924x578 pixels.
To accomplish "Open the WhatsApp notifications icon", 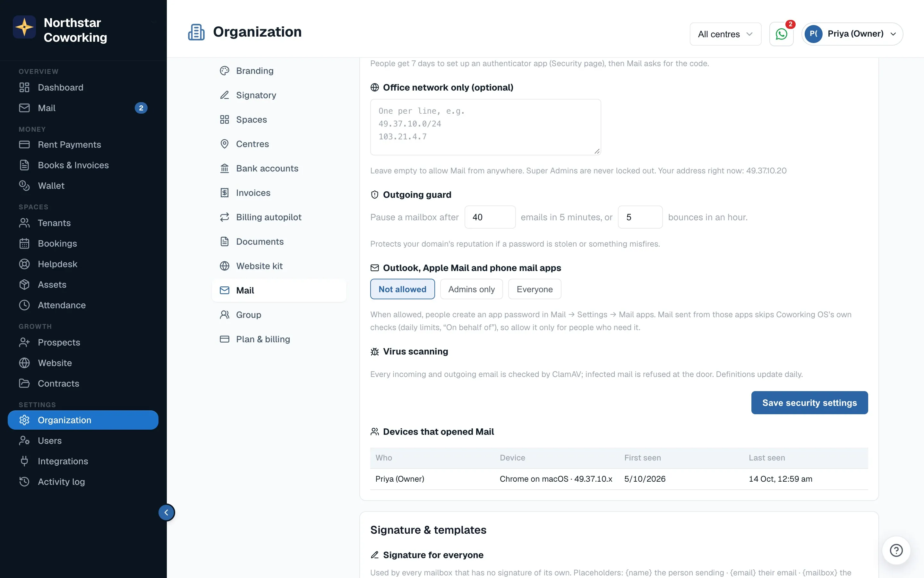I will [781, 34].
